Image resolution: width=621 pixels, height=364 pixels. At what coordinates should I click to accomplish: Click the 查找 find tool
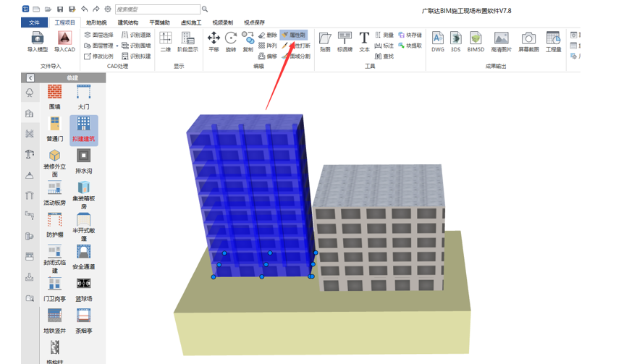[384, 56]
